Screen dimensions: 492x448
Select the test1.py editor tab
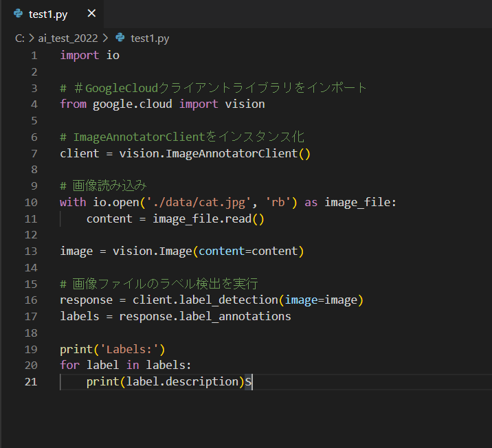click(x=52, y=14)
